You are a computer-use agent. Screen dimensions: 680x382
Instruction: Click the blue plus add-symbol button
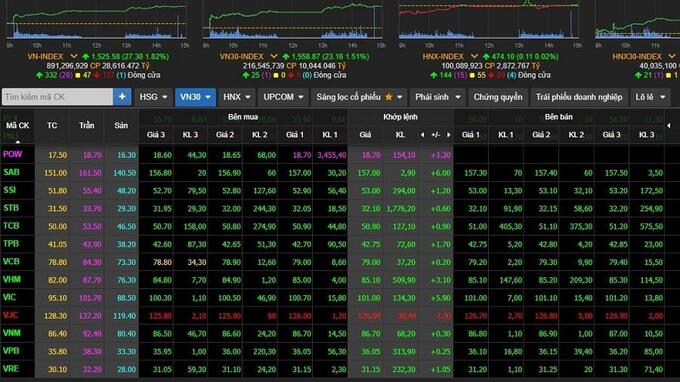pyautogui.click(x=122, y=97)
